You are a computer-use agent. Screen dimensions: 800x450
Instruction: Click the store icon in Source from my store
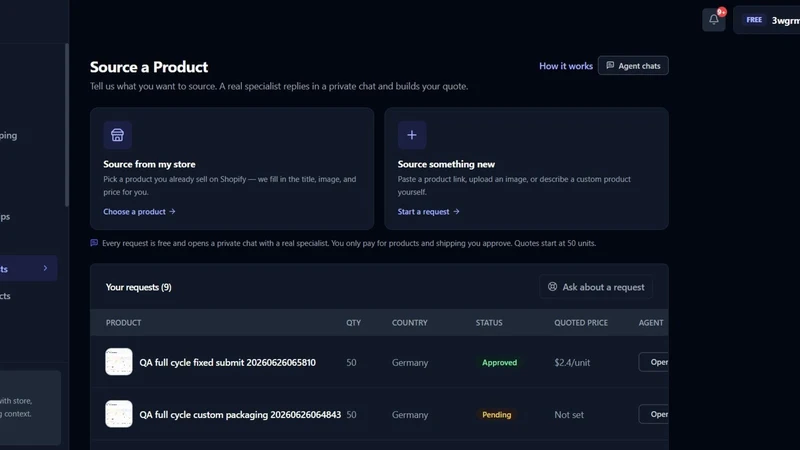pos(117,135)
